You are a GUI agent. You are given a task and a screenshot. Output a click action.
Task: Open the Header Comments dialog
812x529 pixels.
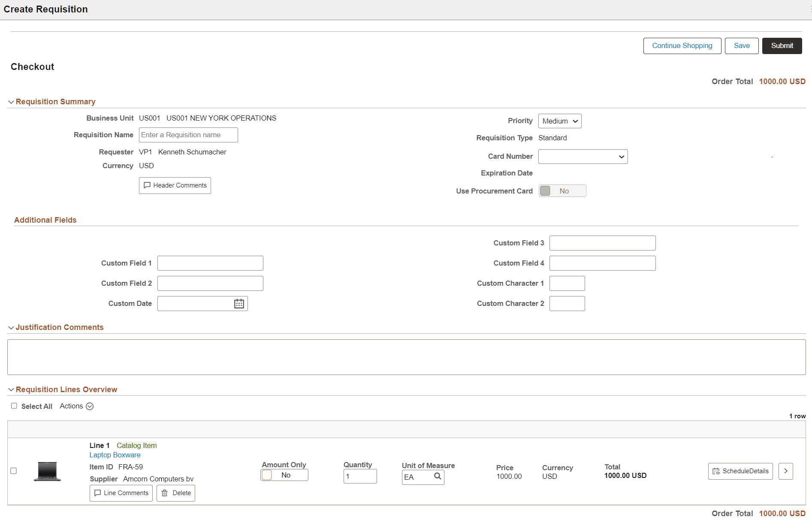(x=175, y=185)
